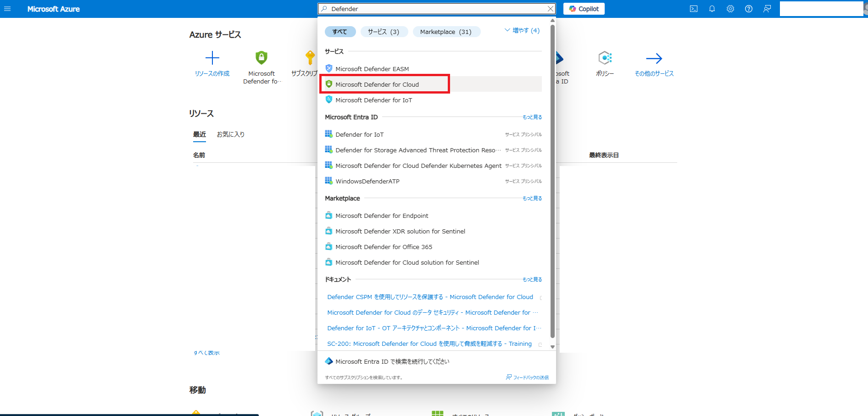Open WindowsDefenderATP service principal

click(x=433, y=181)
